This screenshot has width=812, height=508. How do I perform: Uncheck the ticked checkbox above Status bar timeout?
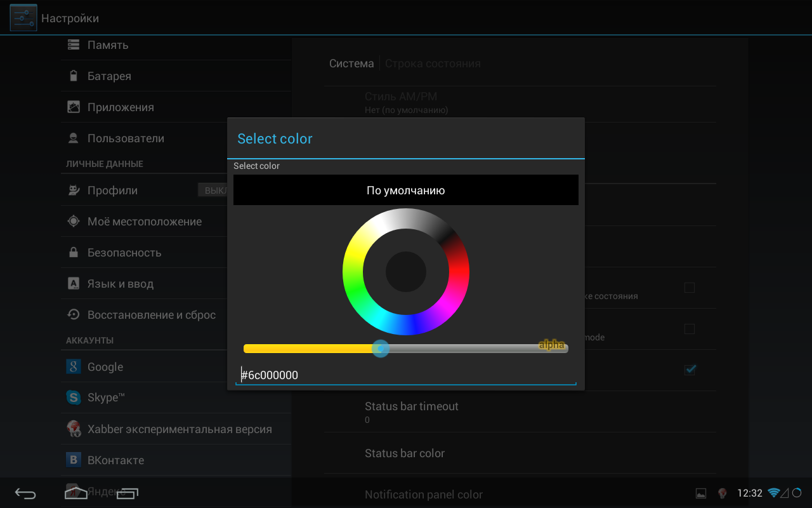[690, 370]
